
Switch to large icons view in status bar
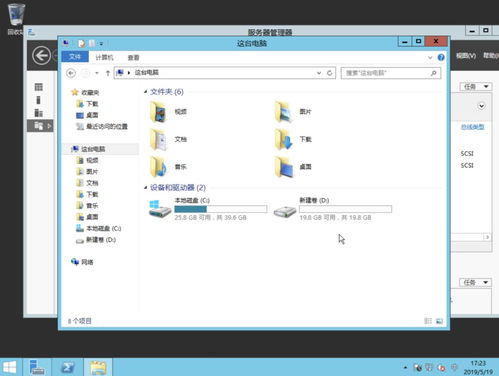(439, 321)
